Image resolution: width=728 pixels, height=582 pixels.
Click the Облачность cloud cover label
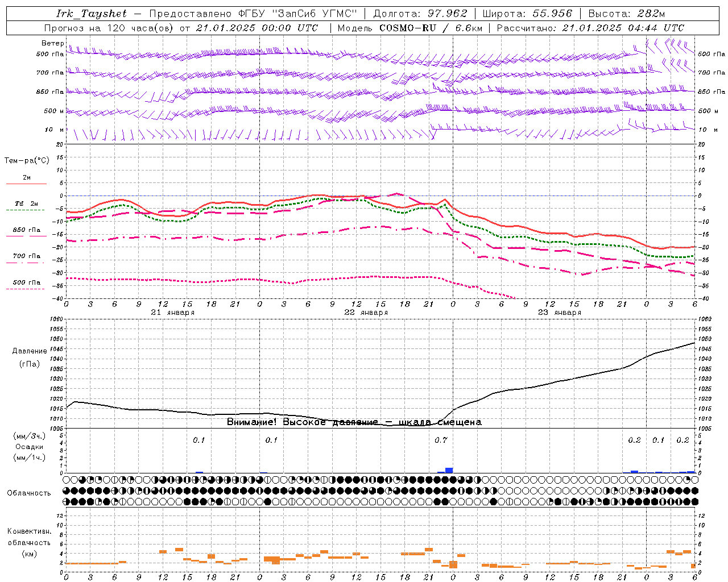(x=29, y=493)
